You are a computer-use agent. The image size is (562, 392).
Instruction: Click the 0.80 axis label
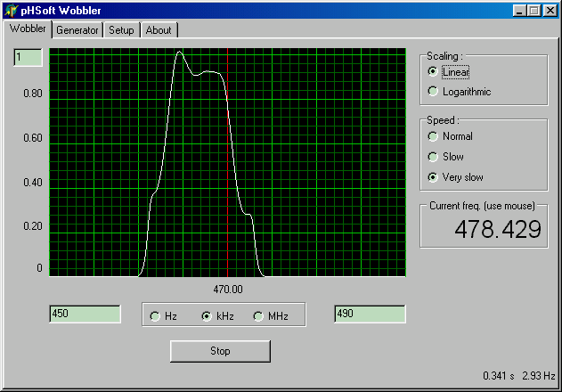click(x=33, y=94)
